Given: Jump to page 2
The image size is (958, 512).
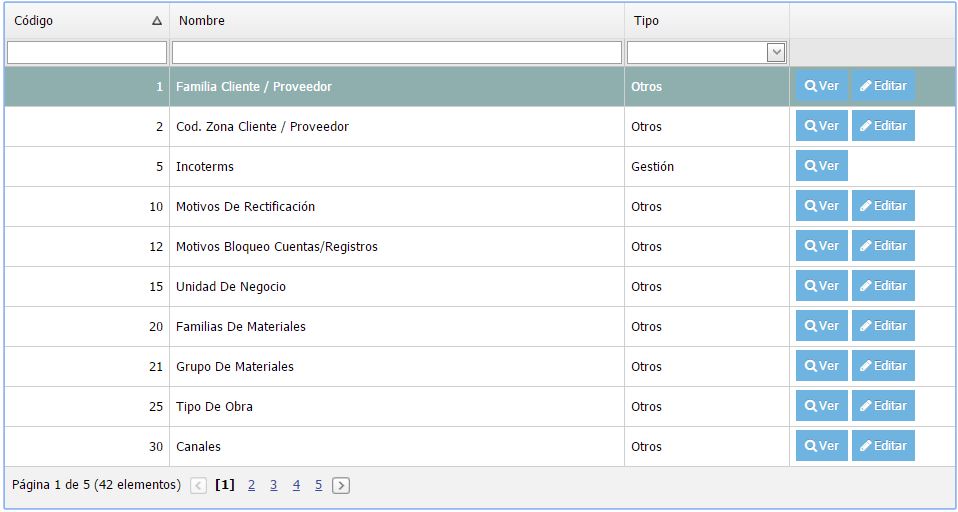Looking at the screenshot, I should [x=252, y=485].
